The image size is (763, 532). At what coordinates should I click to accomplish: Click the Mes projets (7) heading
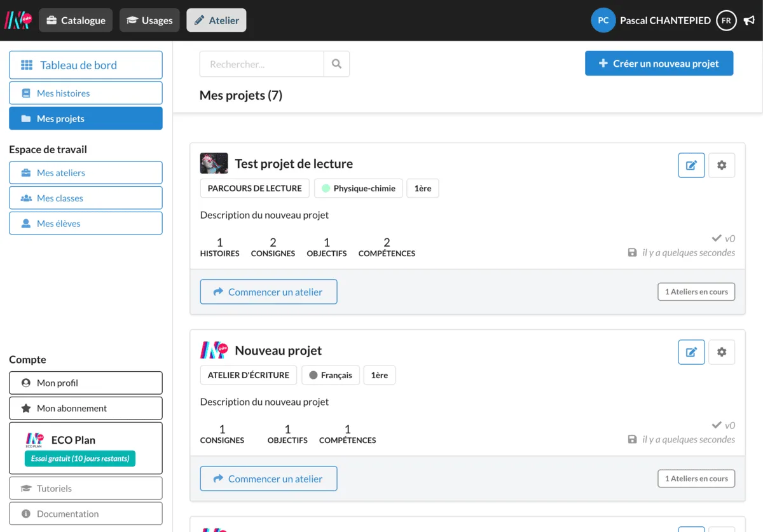coord(241,95)
